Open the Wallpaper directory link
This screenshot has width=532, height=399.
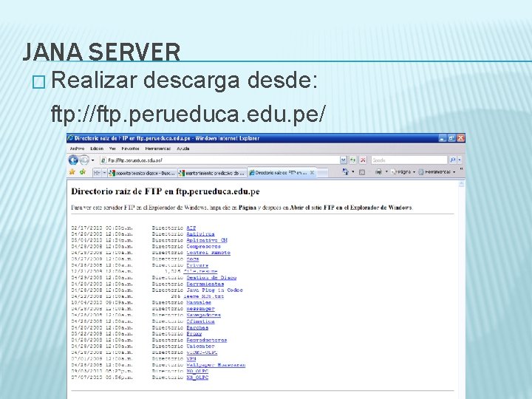216,365
